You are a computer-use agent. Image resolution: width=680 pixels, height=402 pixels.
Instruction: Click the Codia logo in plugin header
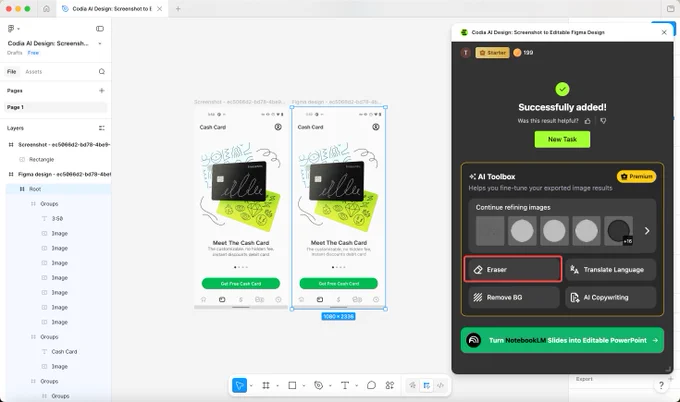tap(464, 33)
